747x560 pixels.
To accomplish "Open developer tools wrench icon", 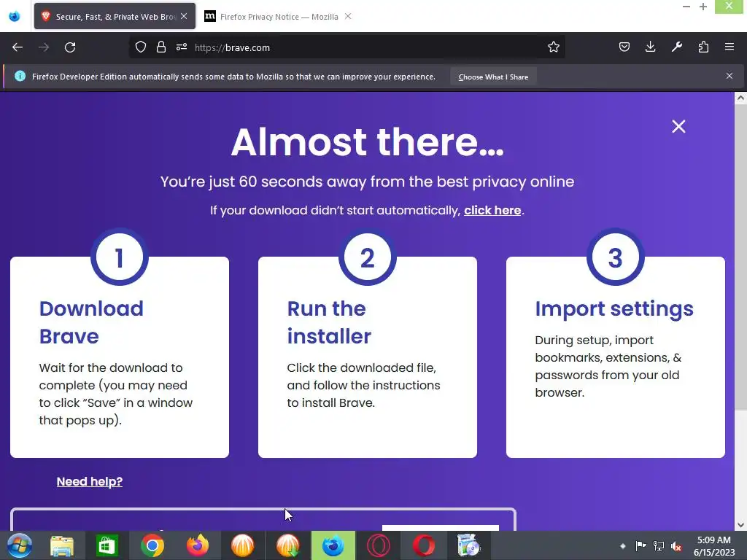I will coord(677,47).
